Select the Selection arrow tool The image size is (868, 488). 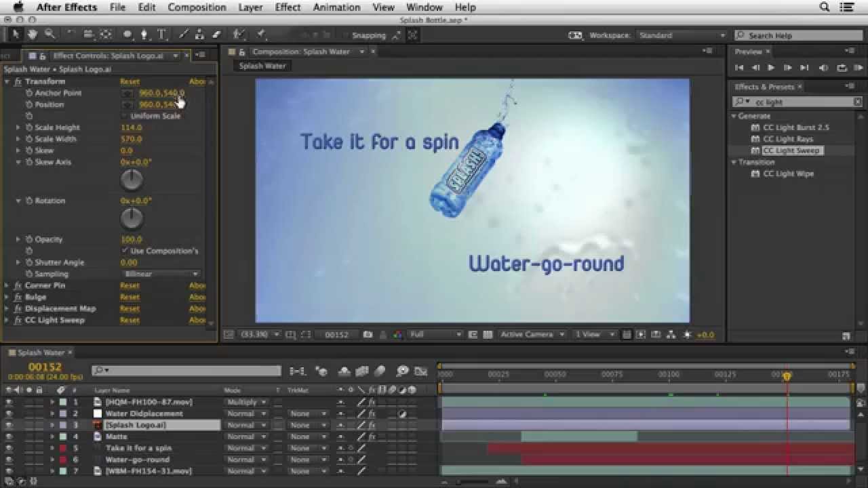[x=16, y=35]
